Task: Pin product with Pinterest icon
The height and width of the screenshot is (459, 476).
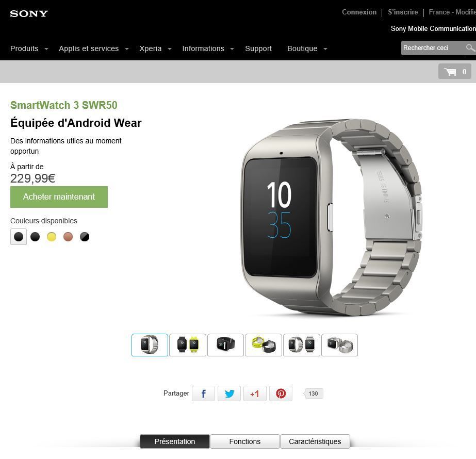Action: [x=281, y=394]
